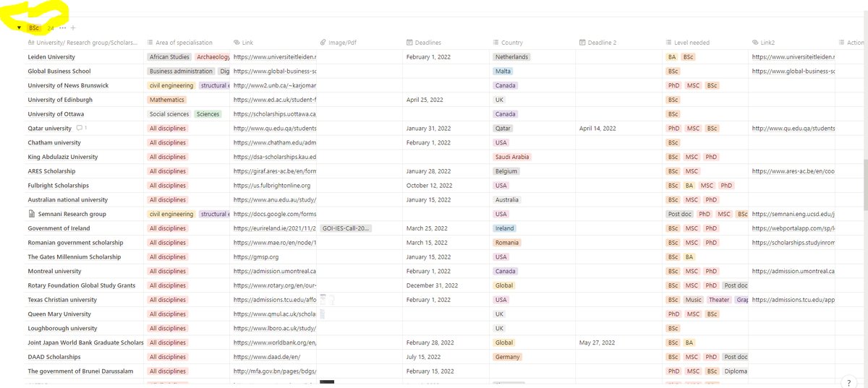Edit the May 27, 2022 Deadline 2 cell
Viewport: 868px width, 388px height.
click(597, 342)
